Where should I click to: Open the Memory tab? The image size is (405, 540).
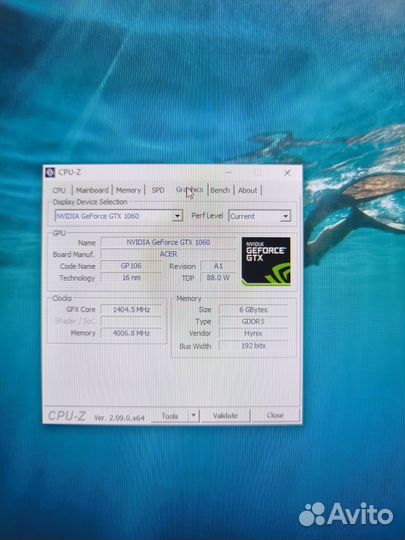(128, 190)
